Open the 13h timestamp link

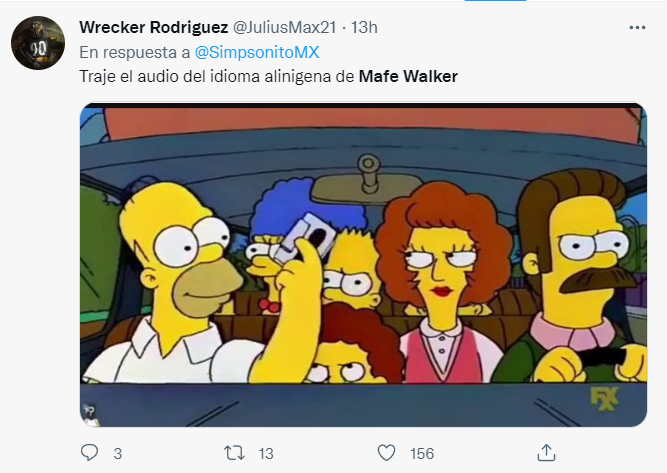tap(364, 27)
